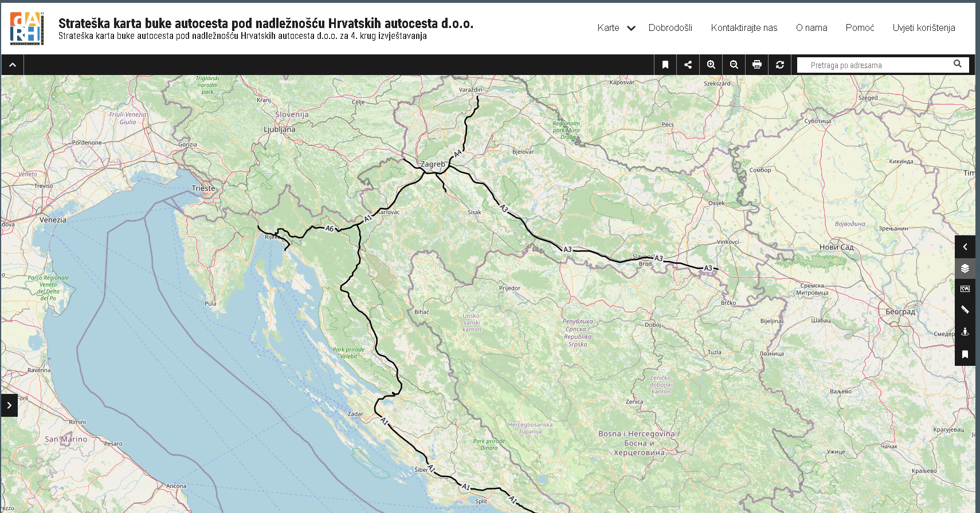Click the Vinkovci label on the map
This screenshot has height=513, width=980.
point(728,242)
